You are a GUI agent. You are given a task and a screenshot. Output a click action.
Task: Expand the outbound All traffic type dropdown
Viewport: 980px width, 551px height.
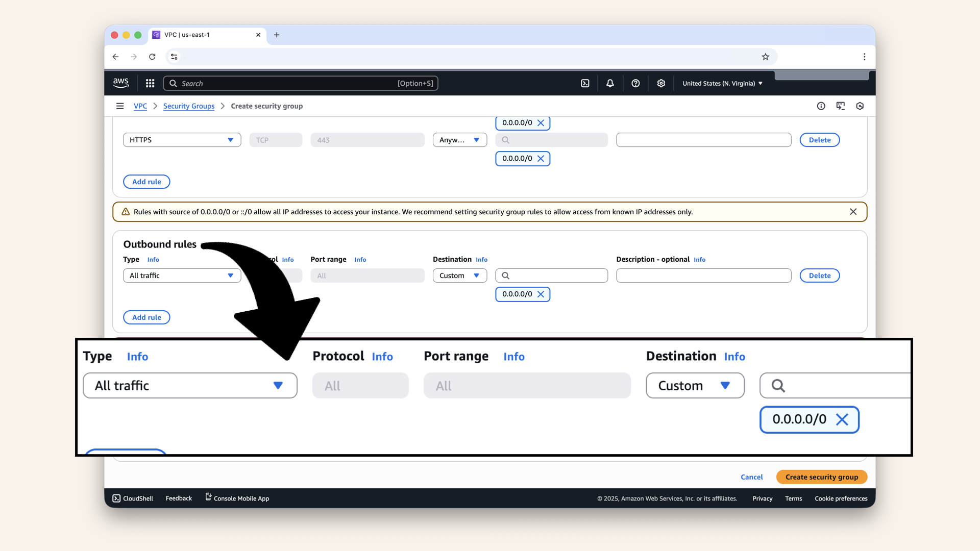[182, 275]
